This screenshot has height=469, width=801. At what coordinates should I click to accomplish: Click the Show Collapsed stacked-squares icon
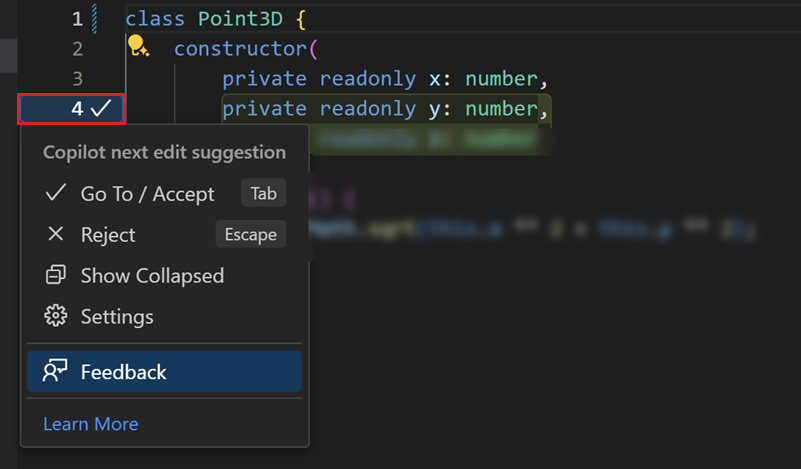tap(56, 276)
